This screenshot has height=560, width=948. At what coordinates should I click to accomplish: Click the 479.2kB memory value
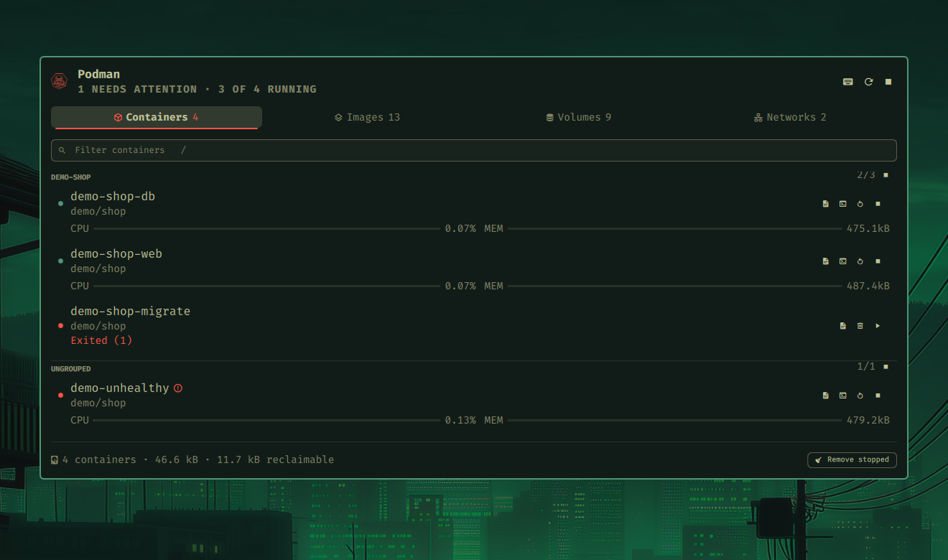[868, 420]
